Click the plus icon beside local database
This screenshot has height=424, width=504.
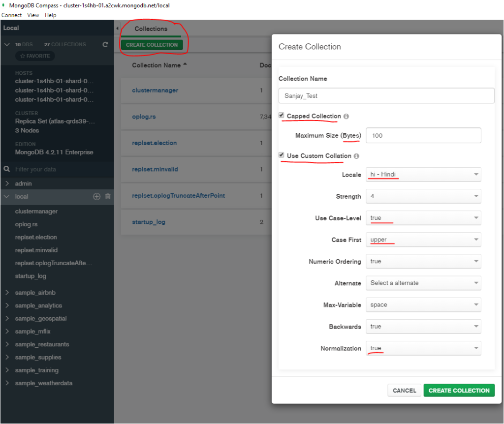point(97,197)
